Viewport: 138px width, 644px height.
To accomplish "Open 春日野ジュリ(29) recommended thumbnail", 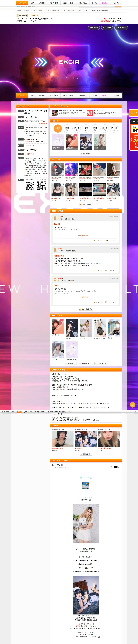I will 100,328.
